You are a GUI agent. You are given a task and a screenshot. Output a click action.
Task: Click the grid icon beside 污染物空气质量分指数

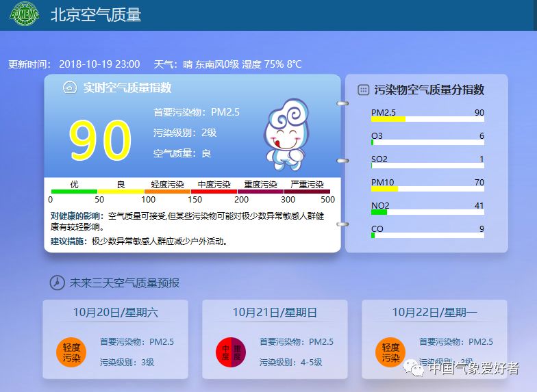point(363,90)
